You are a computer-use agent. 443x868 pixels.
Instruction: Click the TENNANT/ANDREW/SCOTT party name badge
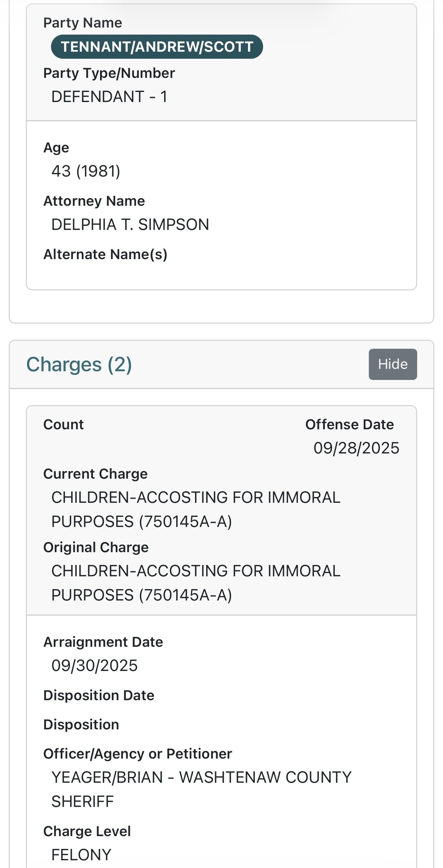click(157, 47)
